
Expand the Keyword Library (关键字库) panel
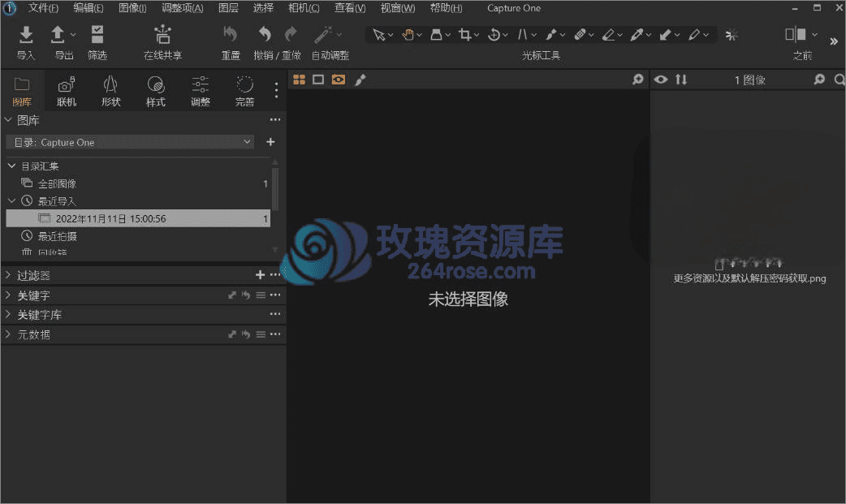click(x=7, y=315)
